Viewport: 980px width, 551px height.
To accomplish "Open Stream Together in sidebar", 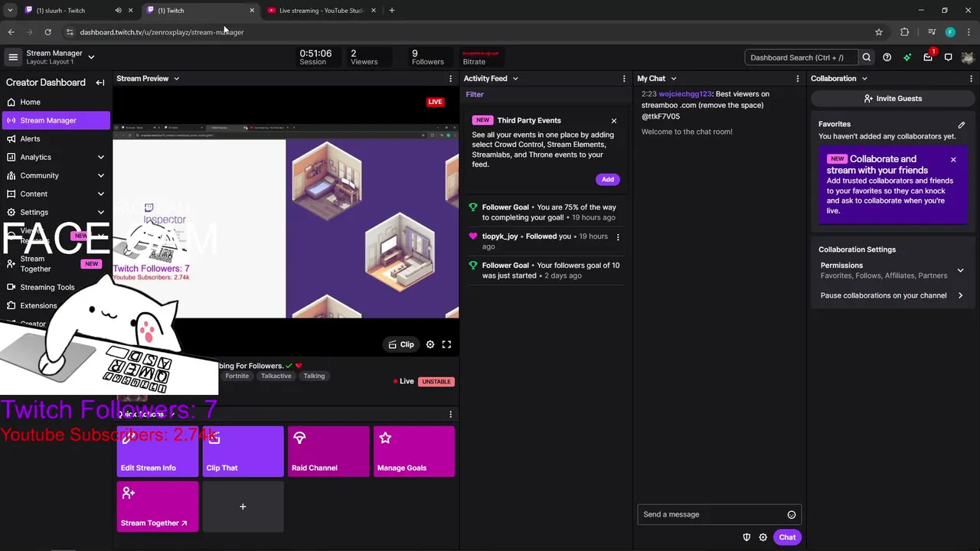I will (55, 264).
